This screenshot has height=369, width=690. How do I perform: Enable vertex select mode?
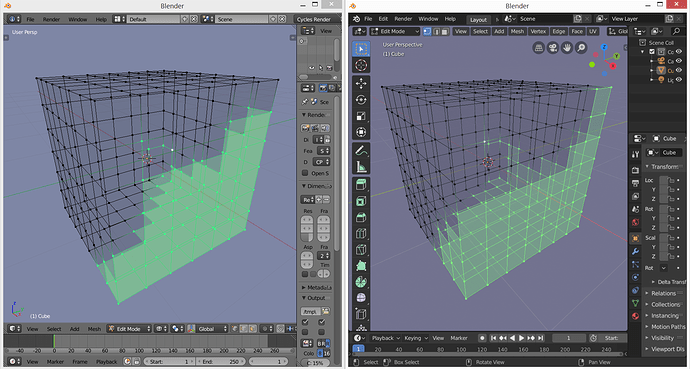[x=427, y=31]
